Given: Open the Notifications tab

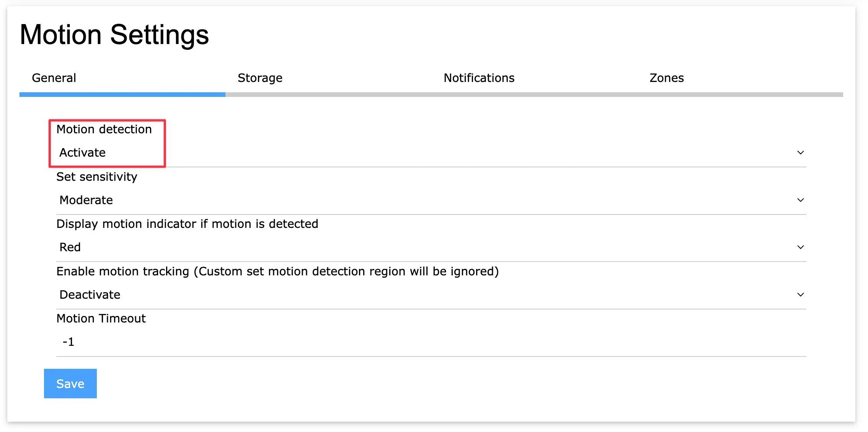Looking at the screenshot, I should coord(479,78).
